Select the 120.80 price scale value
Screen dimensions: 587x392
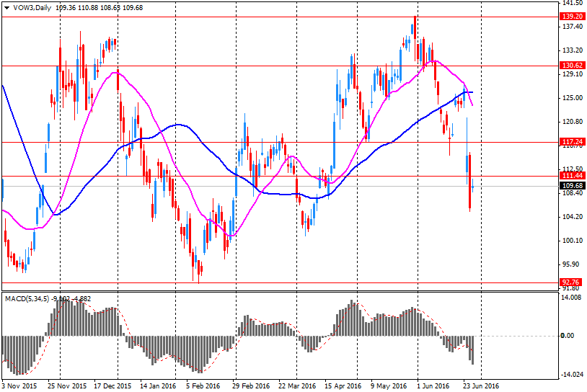pos(573,121)
